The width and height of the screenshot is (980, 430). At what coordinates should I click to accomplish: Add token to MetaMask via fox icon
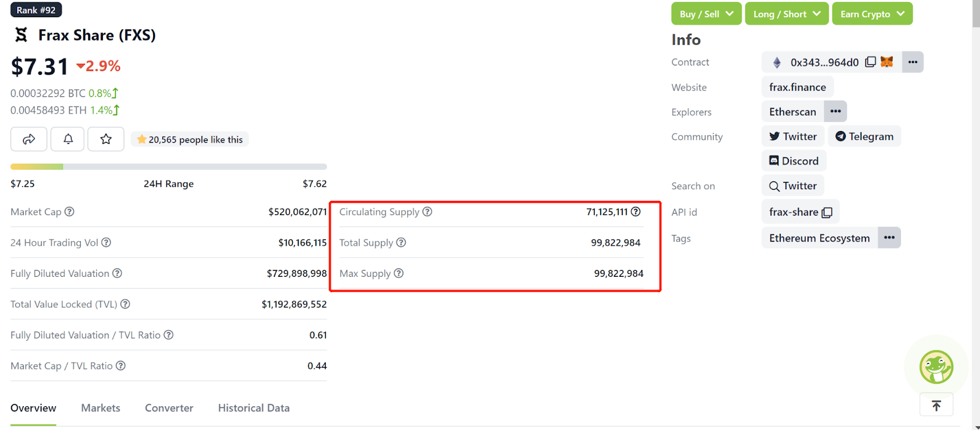pyautogui.click(x=887, y=62)
